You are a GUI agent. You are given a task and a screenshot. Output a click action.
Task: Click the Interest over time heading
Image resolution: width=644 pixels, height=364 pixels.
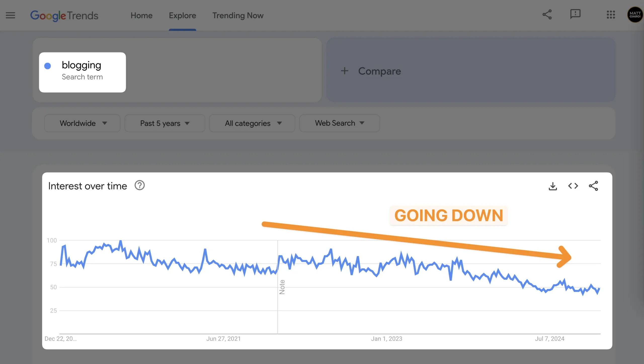tap(88, 186)
